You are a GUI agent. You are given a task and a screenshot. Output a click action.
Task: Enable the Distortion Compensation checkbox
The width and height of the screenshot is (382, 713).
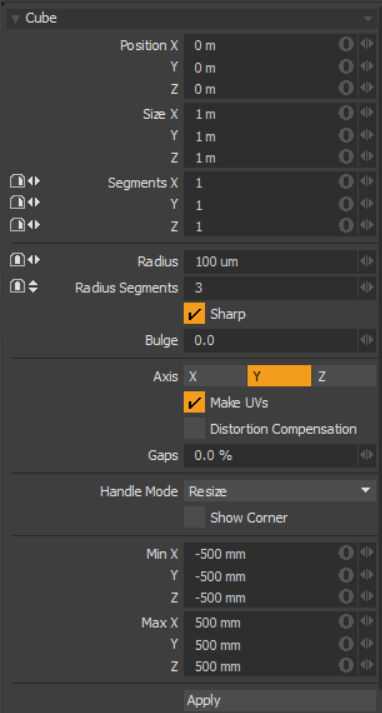point(194,428)
